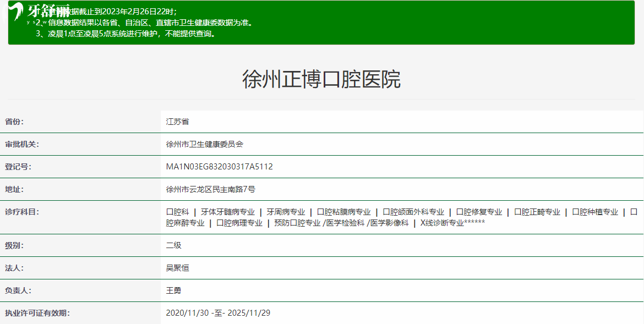Select the 省份 row label
The image size is (644, 324).
(x=15, y=122)
